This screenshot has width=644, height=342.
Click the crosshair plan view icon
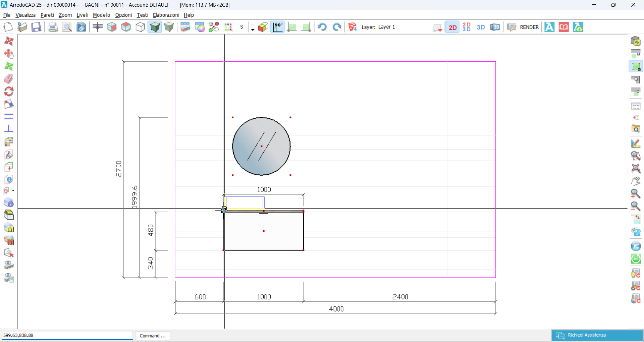coord(98,27)
